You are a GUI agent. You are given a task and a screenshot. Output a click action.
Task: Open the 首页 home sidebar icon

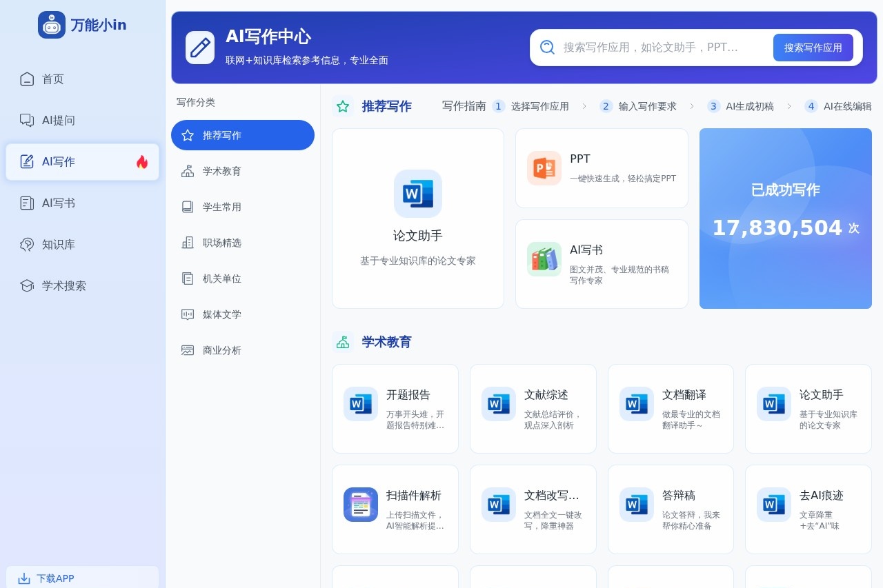26,79
